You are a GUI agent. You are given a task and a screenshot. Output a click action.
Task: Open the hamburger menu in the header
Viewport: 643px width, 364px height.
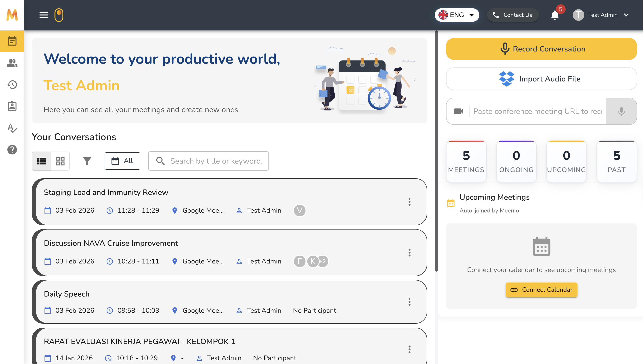44,15
